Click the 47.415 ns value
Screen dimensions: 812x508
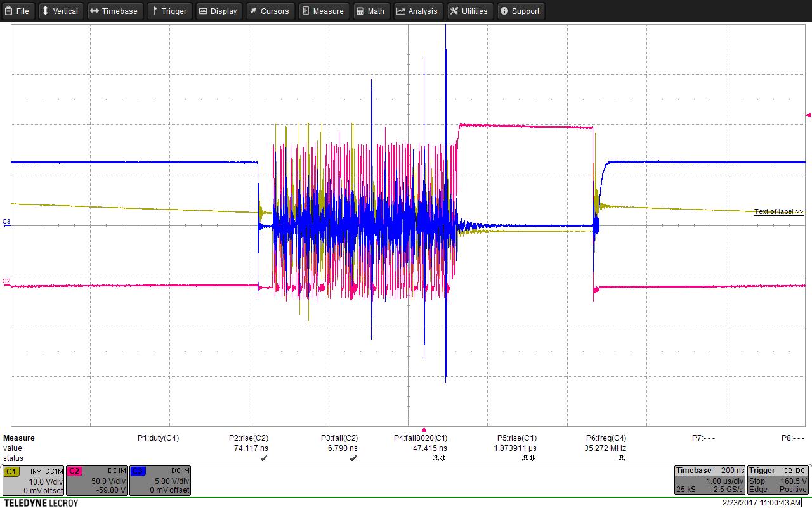click(430, 448)
